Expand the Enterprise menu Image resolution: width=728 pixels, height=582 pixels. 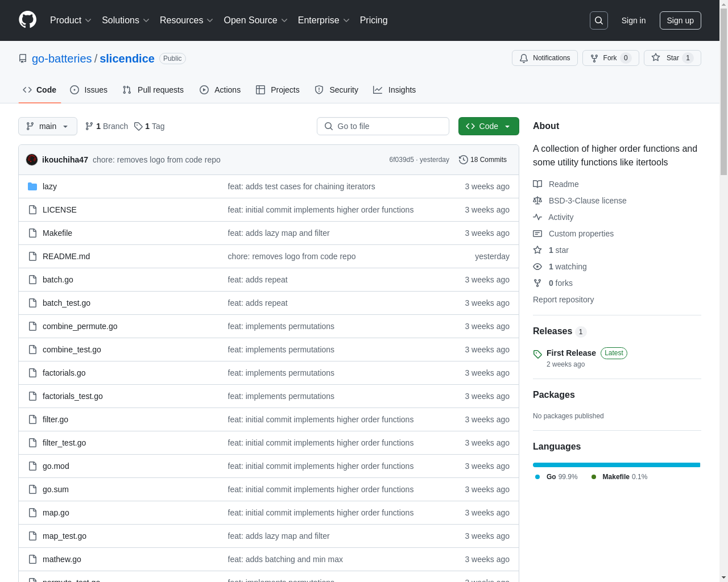[324, 20]
